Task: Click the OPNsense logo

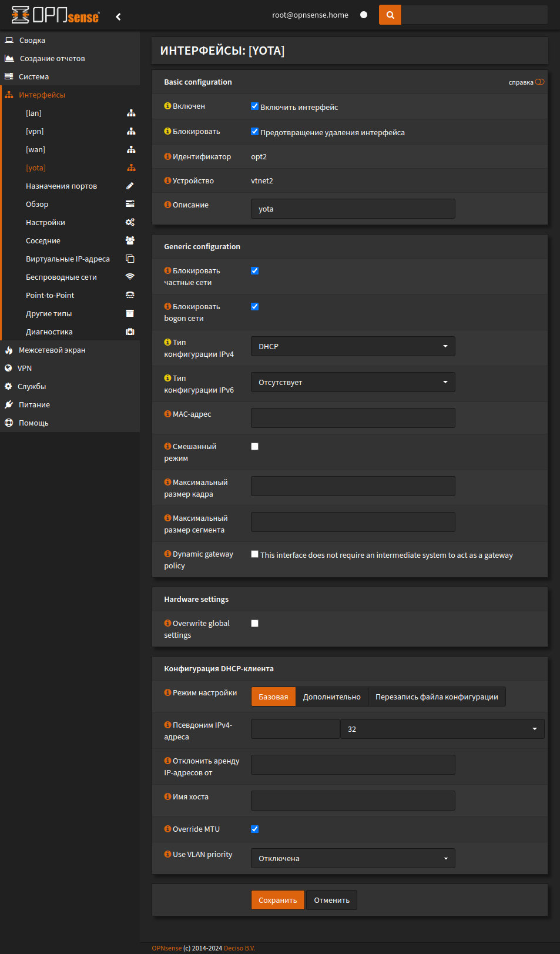Action: point(56,15)
